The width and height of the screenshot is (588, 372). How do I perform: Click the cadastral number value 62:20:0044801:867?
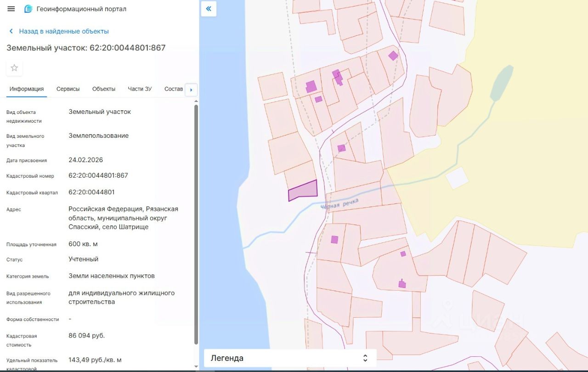98,175
